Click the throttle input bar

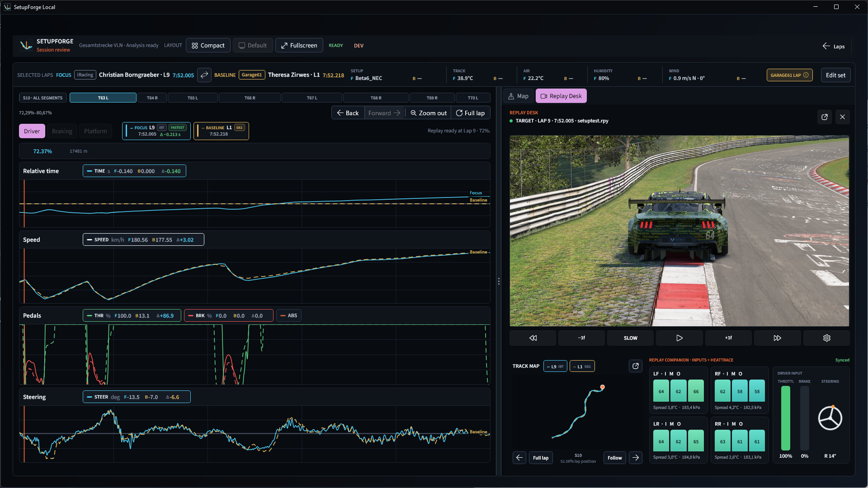point(786,418)
